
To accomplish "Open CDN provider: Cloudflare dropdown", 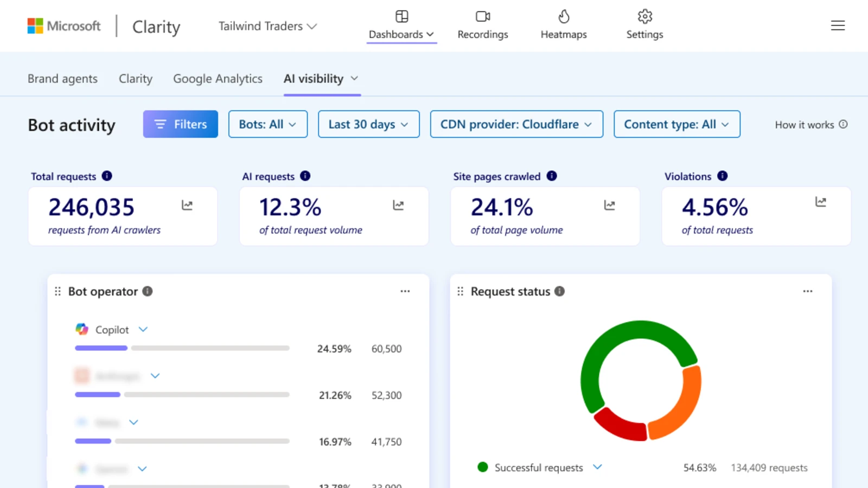I will (x=516, y=124).
